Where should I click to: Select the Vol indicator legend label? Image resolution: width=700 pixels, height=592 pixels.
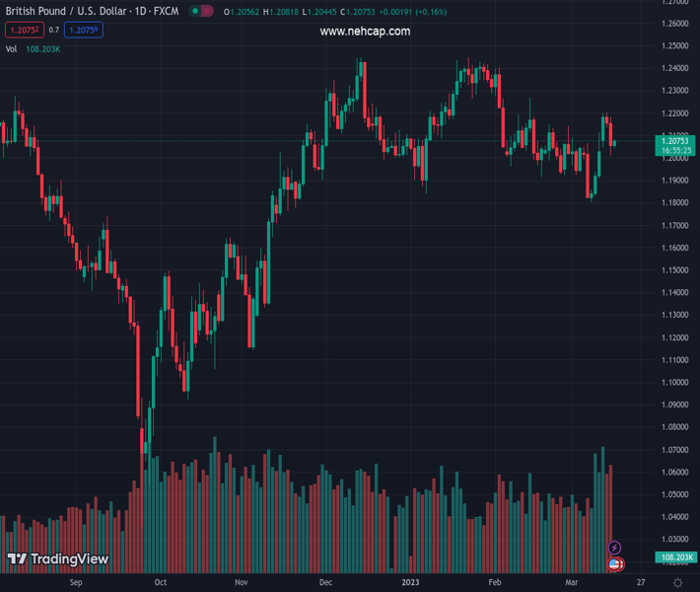click(11, 48)
